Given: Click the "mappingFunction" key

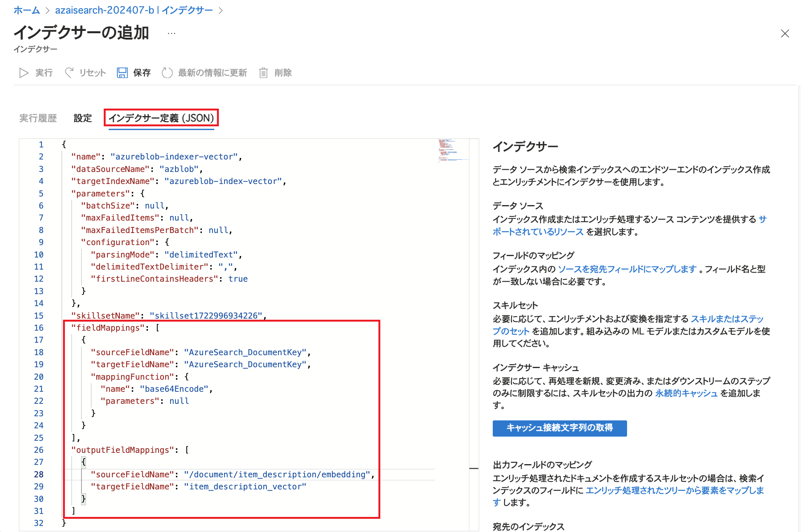Looking at the screenshot, I should click(132, 377).
